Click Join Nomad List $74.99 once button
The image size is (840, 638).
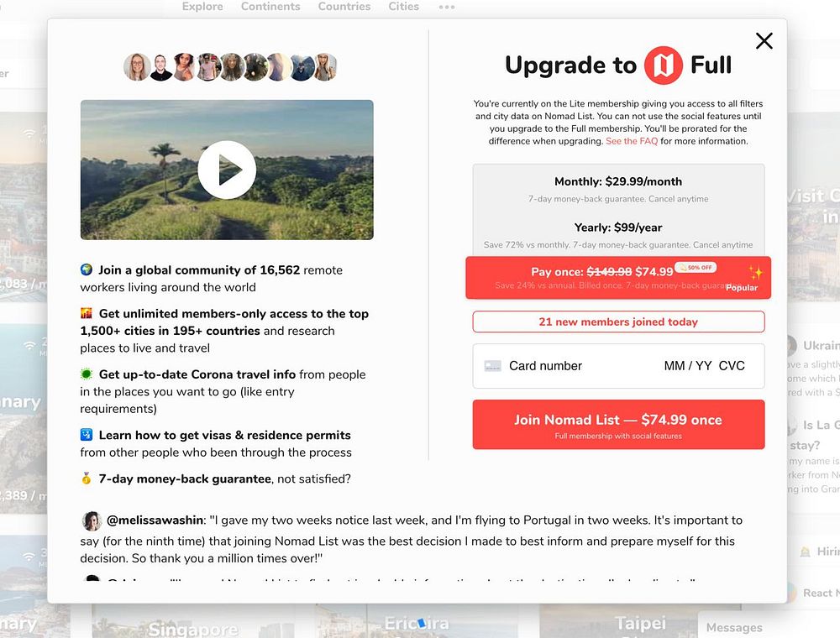[x=618, y=425]
